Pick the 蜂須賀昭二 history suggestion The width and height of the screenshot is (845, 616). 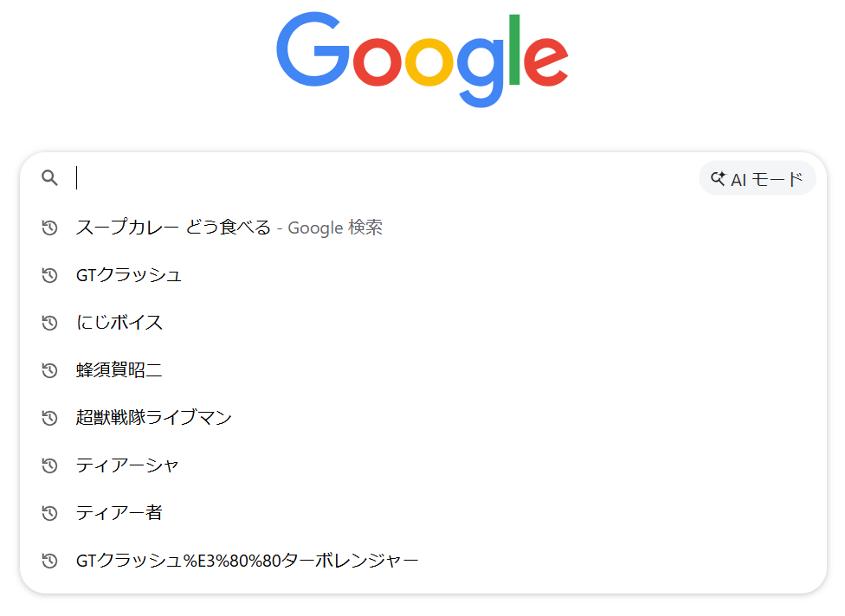[119, 370]
